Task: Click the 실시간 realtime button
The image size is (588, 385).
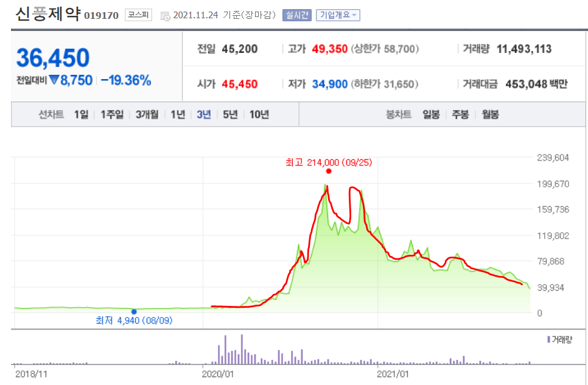Action: tap(296, 15)
